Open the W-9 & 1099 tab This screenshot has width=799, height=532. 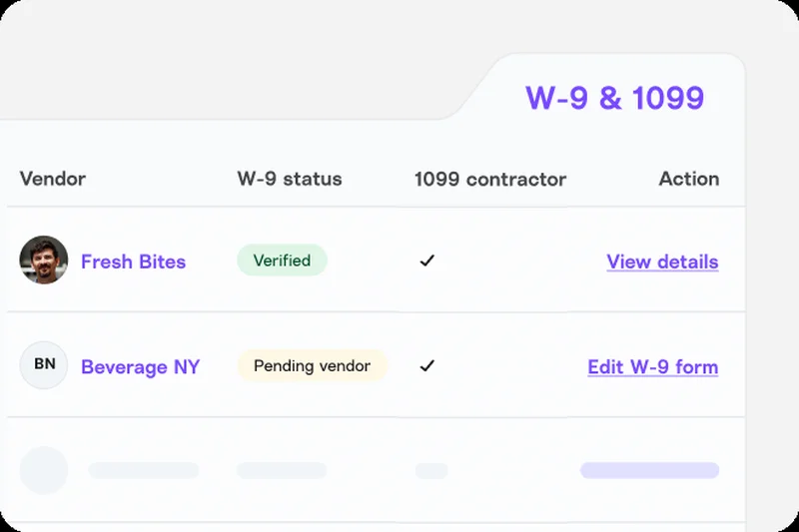click(614, 98)
